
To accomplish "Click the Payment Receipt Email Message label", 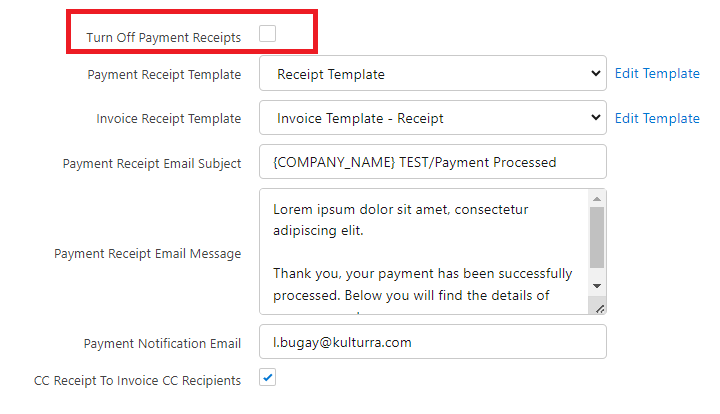I will (x=147, y=254).
